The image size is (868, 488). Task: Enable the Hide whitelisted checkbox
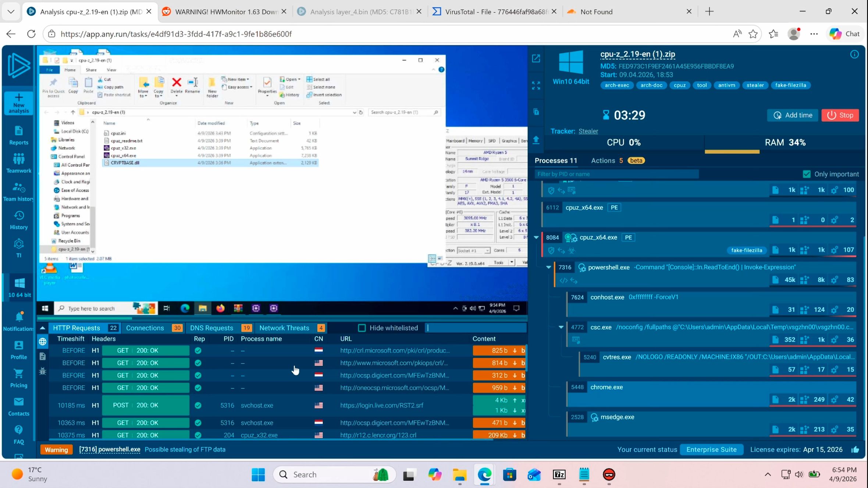362,328
